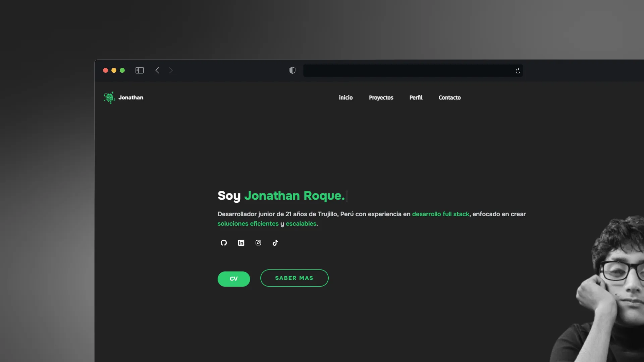Click the SABER MAS button
This screenshot has height=362, width=644.
[294, 278]
